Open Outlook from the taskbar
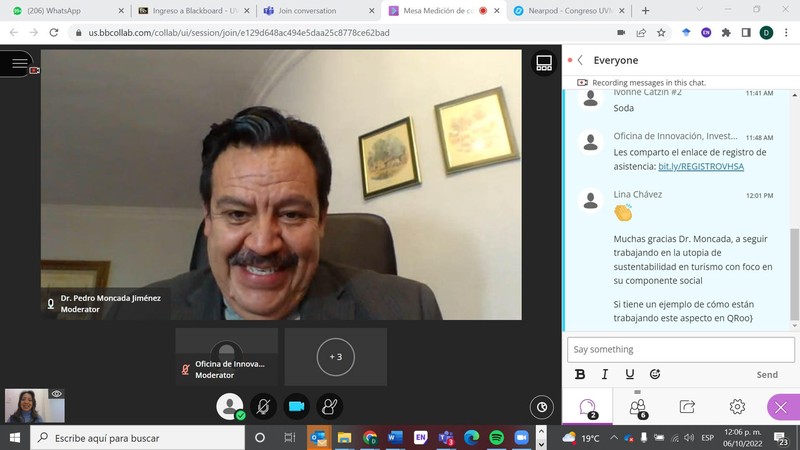This screenshot has width=800, height=450. (319, 438)
